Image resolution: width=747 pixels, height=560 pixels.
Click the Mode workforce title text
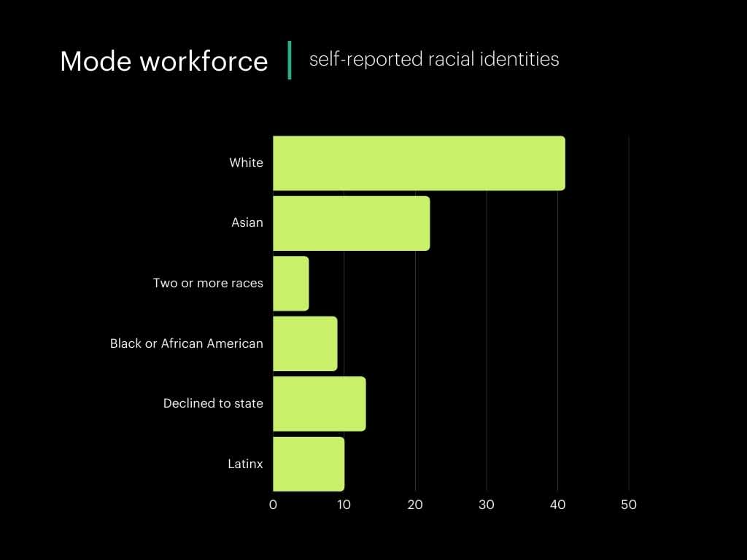click(x=164, y=62)
